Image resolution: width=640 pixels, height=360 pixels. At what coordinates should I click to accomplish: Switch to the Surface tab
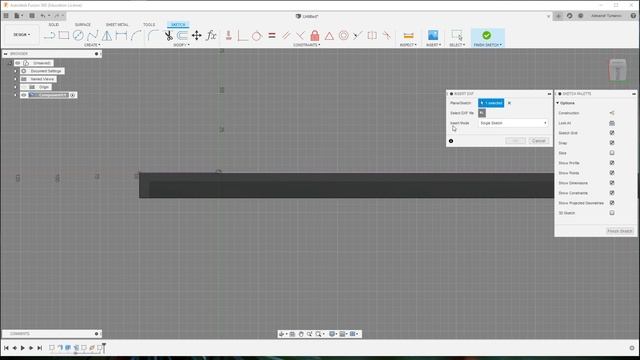click(82, 24)
